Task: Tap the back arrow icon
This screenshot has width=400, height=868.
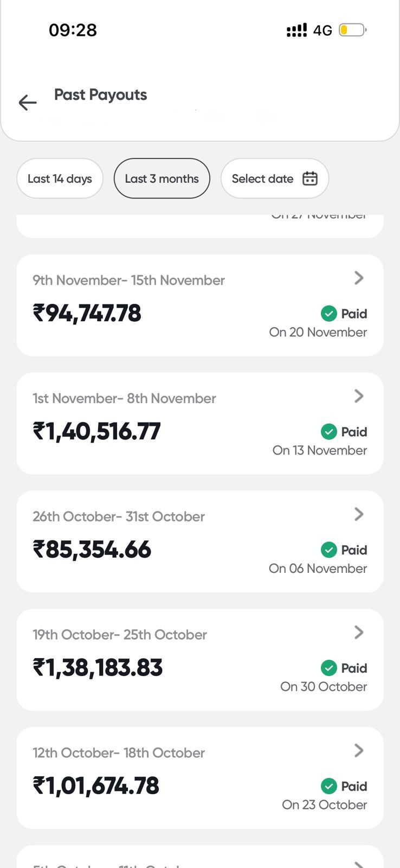Action: (28, 103)
